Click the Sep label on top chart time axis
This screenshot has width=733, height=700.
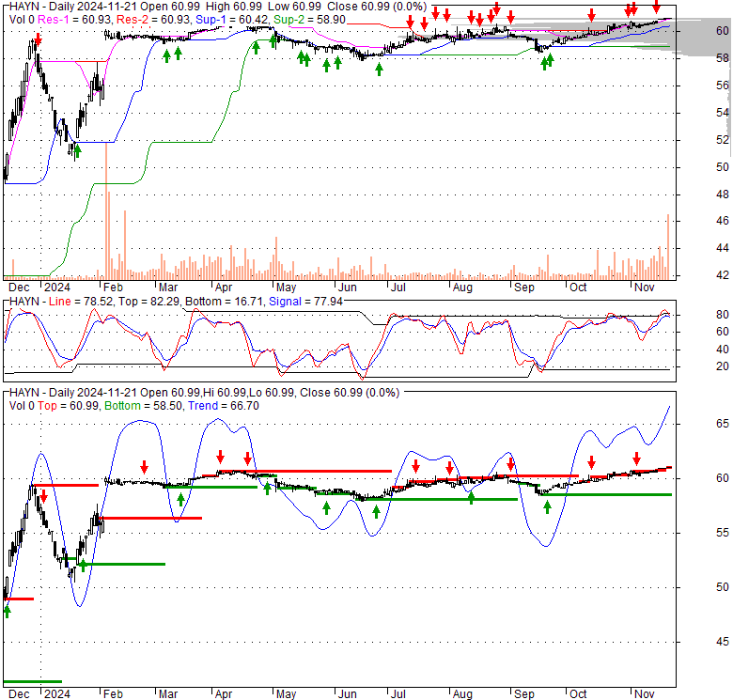click(524, 288)
